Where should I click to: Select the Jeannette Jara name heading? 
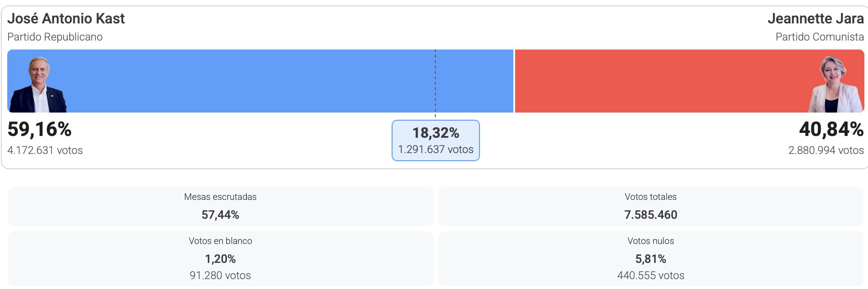coord(815,18)
